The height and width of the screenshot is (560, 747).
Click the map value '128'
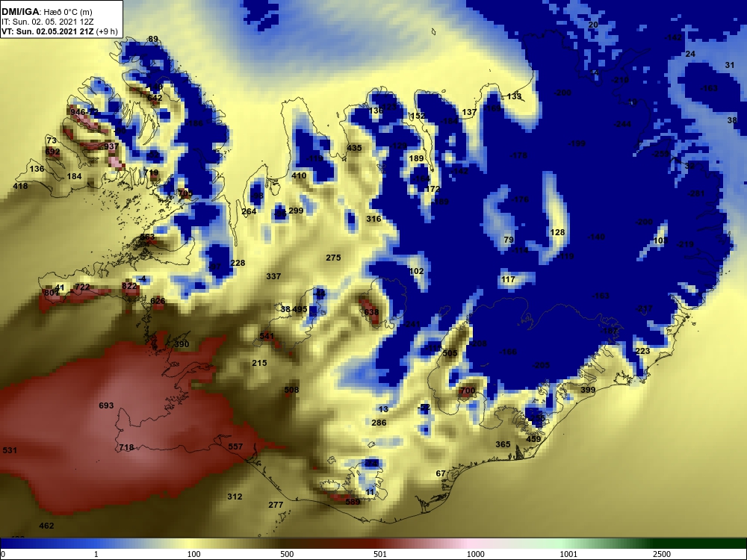coord(557,232)
